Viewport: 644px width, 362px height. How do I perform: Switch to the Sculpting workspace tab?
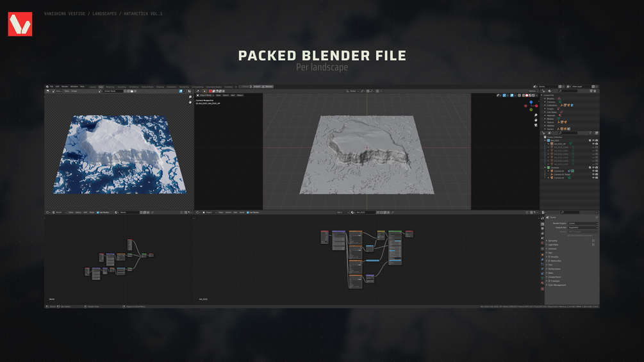point(122,87)
